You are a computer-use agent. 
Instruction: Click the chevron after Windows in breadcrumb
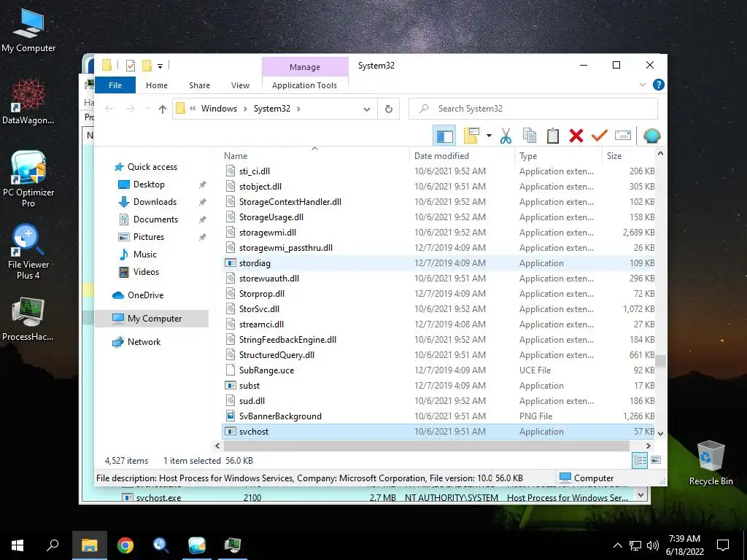245,109
